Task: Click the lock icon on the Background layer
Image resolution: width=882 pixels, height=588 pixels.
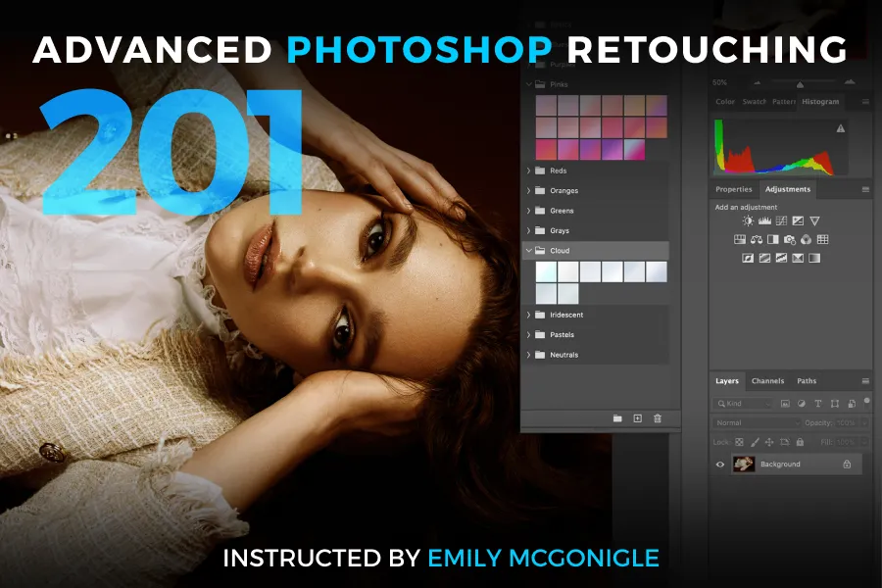Action: click(x=847, y=465)
